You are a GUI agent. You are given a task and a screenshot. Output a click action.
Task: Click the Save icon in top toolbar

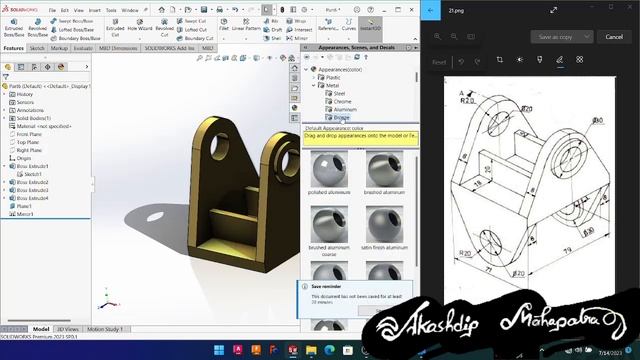click(x=204, y=9)
